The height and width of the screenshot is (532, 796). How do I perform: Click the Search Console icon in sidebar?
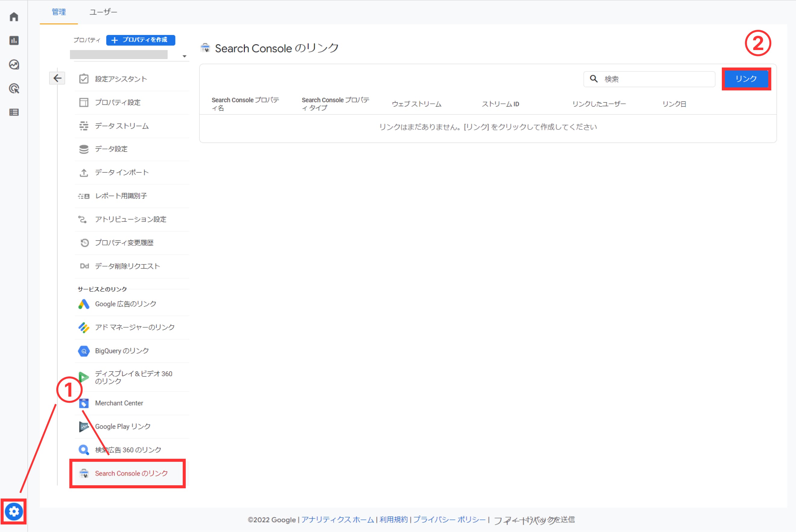(84, 473)
